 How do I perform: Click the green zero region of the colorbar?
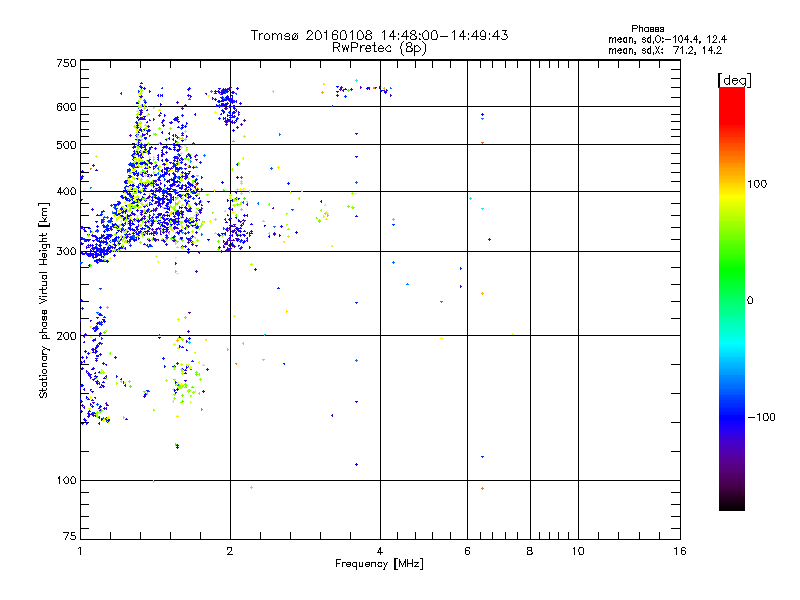pyautogui.click(x=732, y=300)
